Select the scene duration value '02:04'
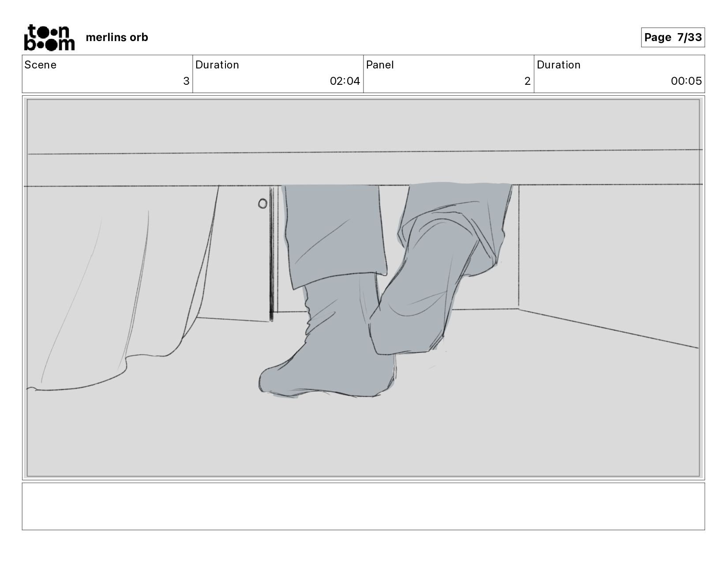The width and height of the screenshot is (728, 563). click(x=345, y=81)
